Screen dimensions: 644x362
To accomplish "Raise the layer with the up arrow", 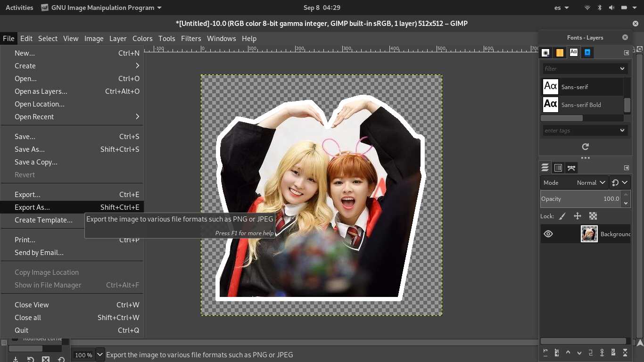I will click(568, 353).
